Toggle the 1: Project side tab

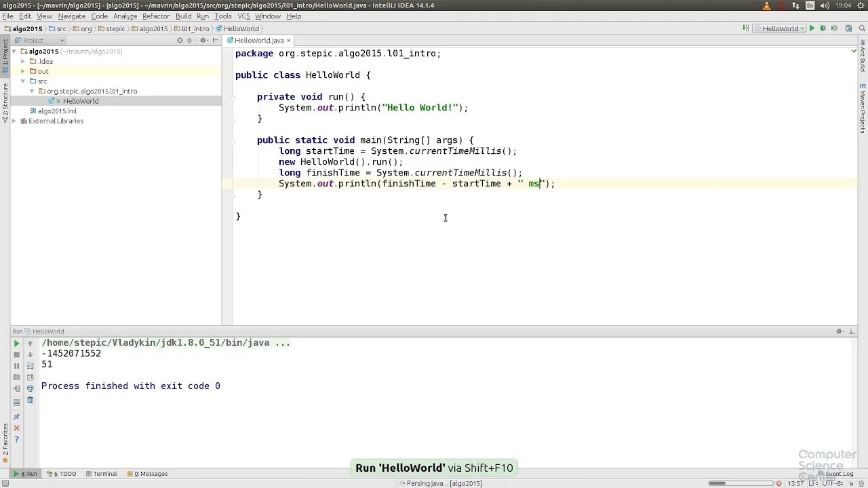coord(5,57)
